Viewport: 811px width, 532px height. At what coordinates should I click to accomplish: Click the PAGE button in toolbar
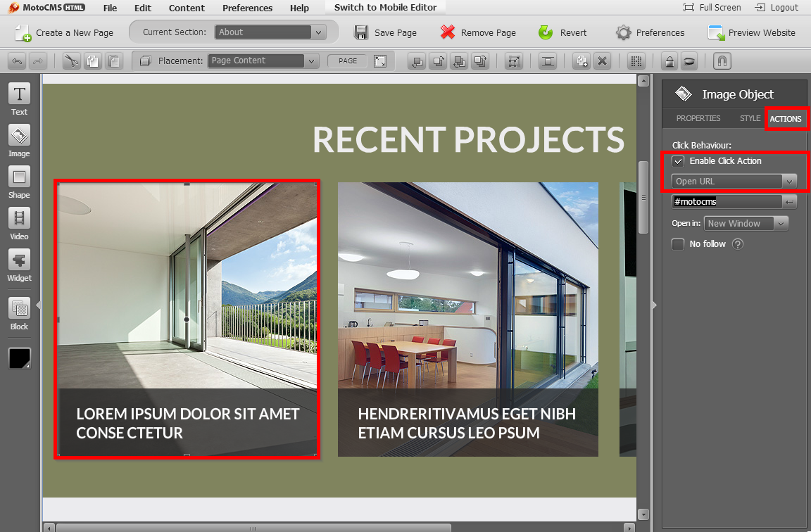pos(348,61)
